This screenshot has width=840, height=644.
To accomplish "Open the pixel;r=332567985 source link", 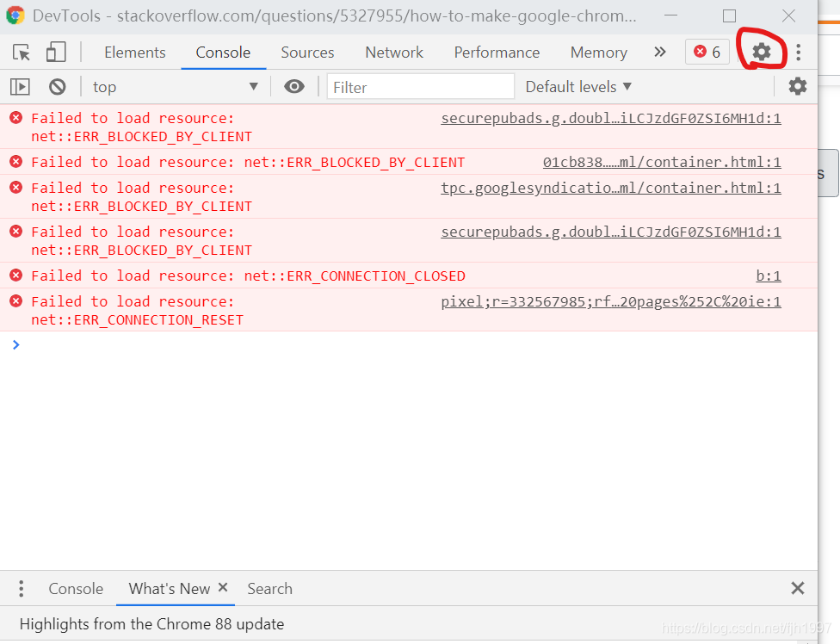I will click(x=611, y=301).
